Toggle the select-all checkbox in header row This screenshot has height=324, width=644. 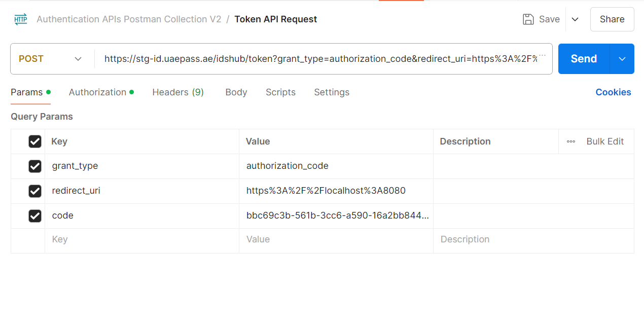35,141
